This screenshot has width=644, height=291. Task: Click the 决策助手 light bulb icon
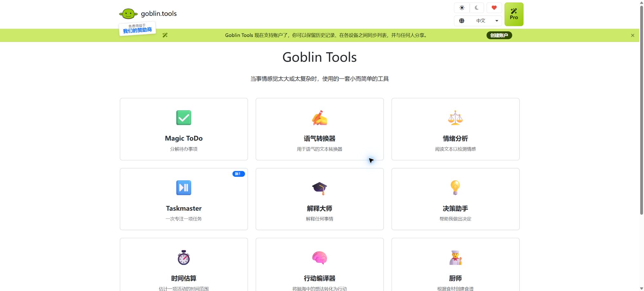coord(455,188)
